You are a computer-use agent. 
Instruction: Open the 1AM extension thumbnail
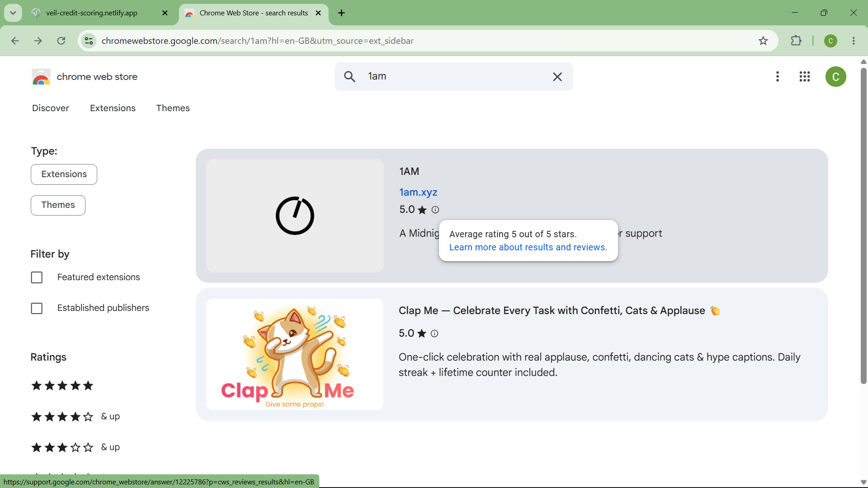(x=295, y=216)
